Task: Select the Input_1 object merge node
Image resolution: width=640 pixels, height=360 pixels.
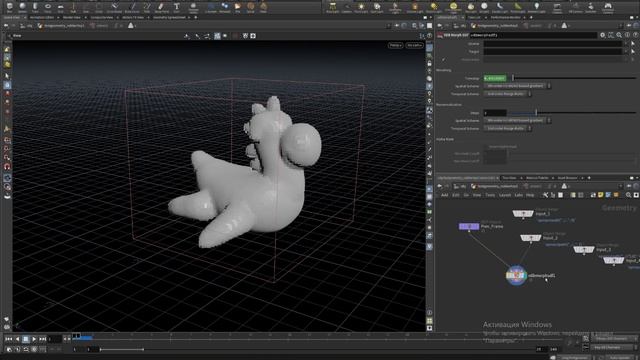Action: 523,213
